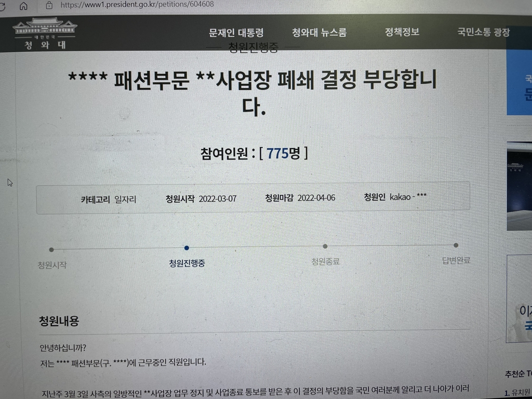Click the browser home icon
This screenshot has height=399, width=532.
point(23,6)
